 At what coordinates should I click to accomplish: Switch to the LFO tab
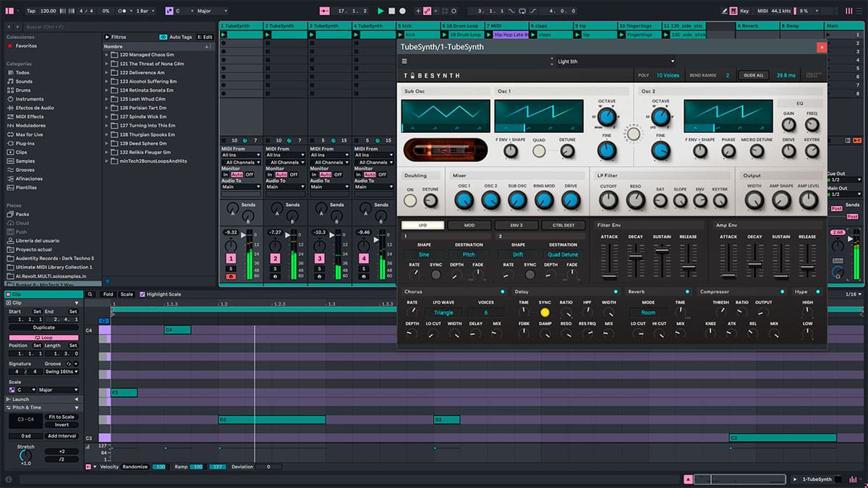pos(422,225)
